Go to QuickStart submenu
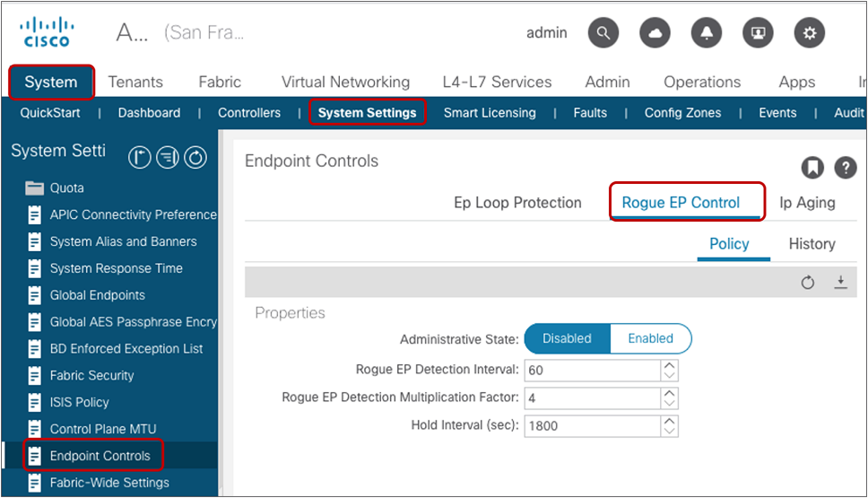 50,113
